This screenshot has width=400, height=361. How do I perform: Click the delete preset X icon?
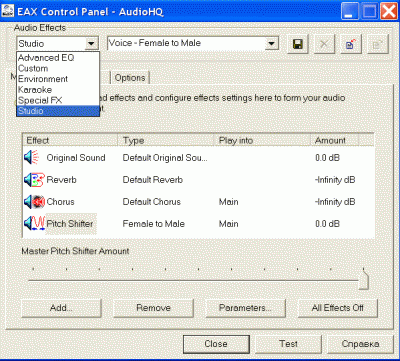pos(324,44)
